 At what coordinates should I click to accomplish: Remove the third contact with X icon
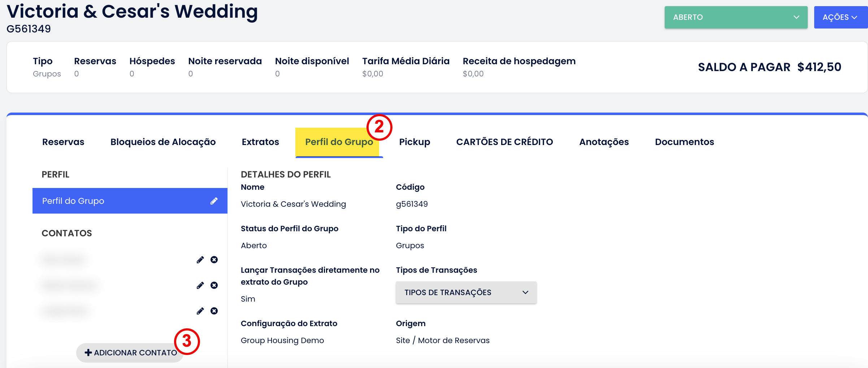pyautogui.click(x=214, y=311)
